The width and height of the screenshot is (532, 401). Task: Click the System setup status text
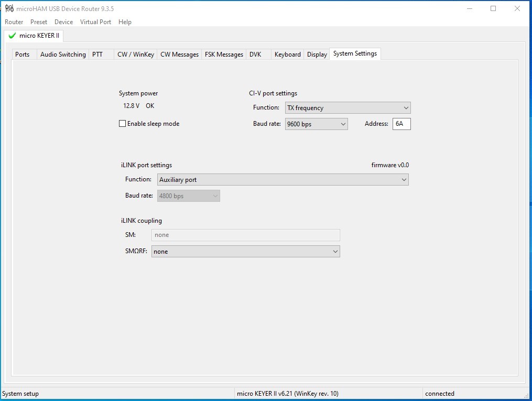click(20, 394)
